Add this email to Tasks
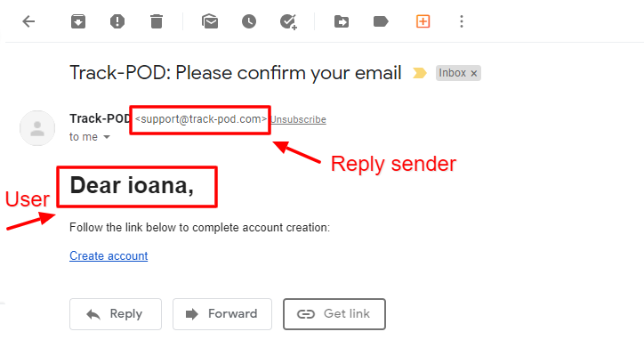 (288, 21)
